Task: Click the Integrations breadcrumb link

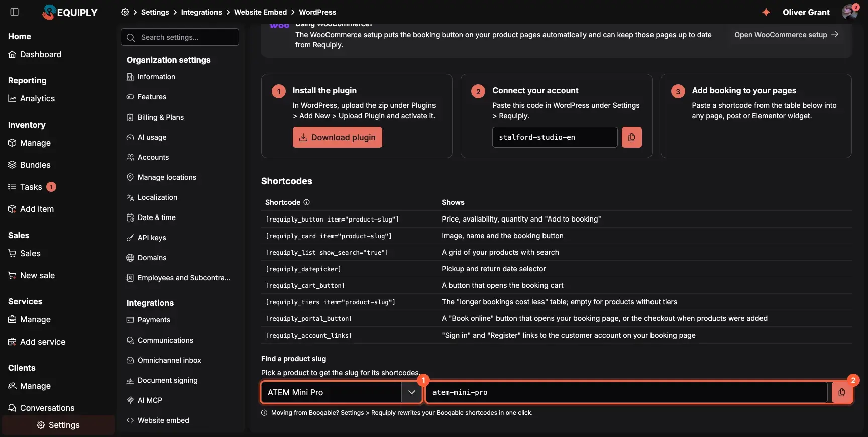Action: tap(201, 12)
